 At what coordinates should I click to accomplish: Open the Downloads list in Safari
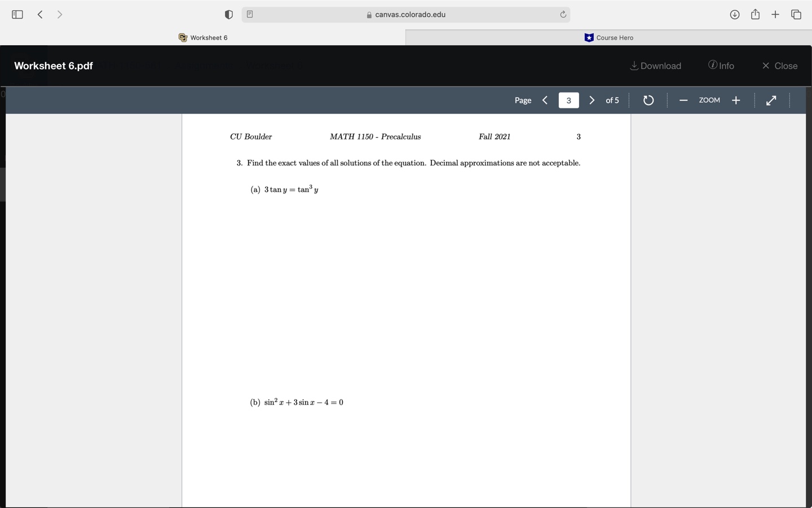pyautogui.click(x=735, y=14)
